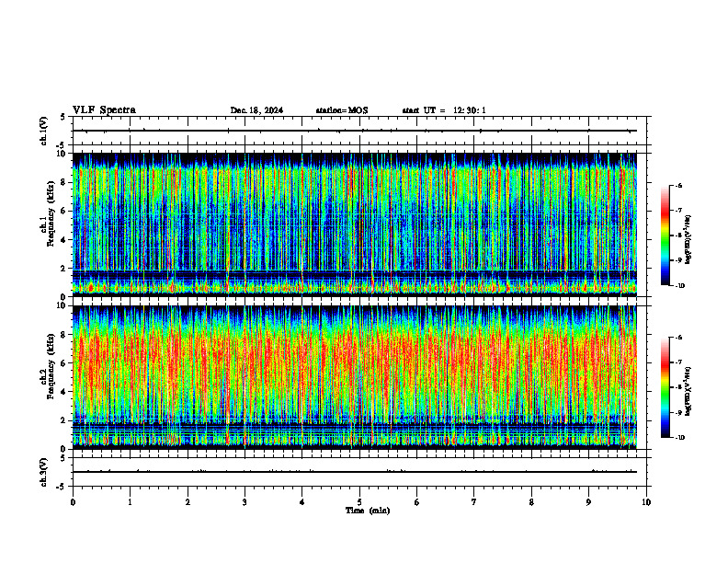
Task: Click the "Time (min)" x-axis label
Action: (368, 511)
